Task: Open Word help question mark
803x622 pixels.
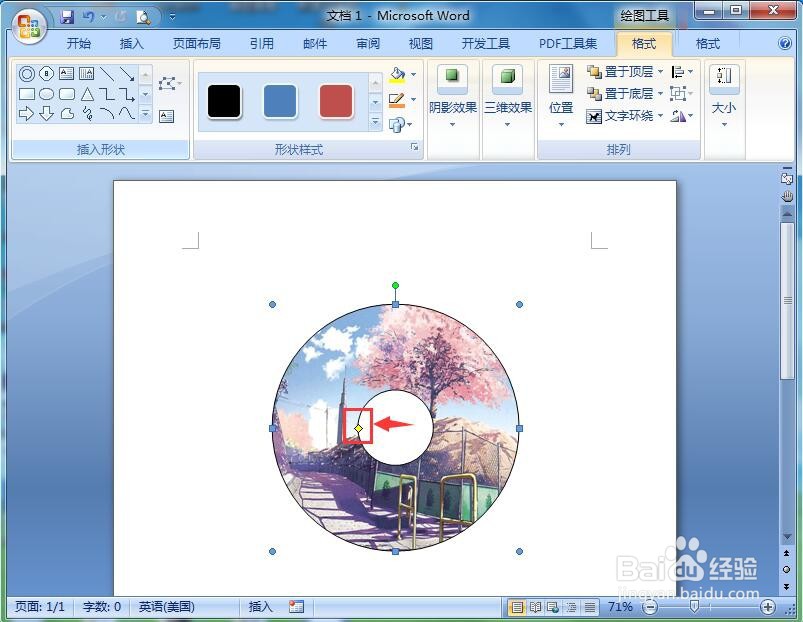Action: click(785, 43)
